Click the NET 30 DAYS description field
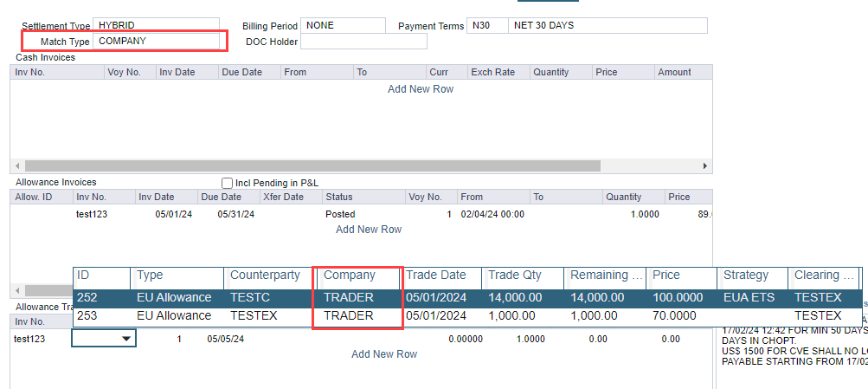This screenshot has height=389, width=868. (x=607, y=25)
